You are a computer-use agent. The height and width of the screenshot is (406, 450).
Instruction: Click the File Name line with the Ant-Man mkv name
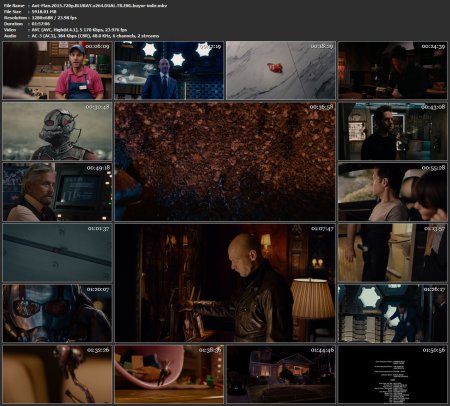(x=85, y=6)
